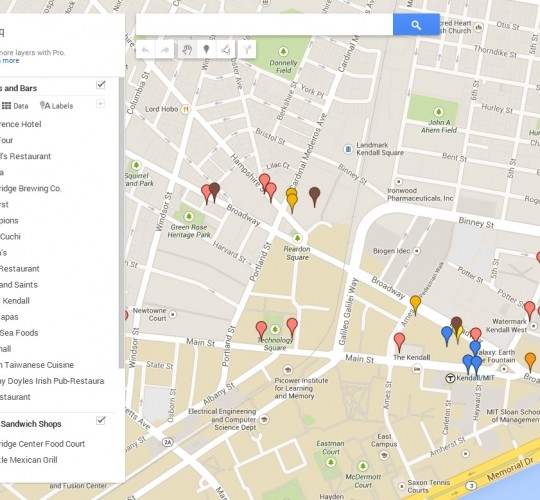Image resolution: width=540 pixels, height=500 pixels.
Task: Select 'Sea Foods' list entry
Action: [19, 333]
